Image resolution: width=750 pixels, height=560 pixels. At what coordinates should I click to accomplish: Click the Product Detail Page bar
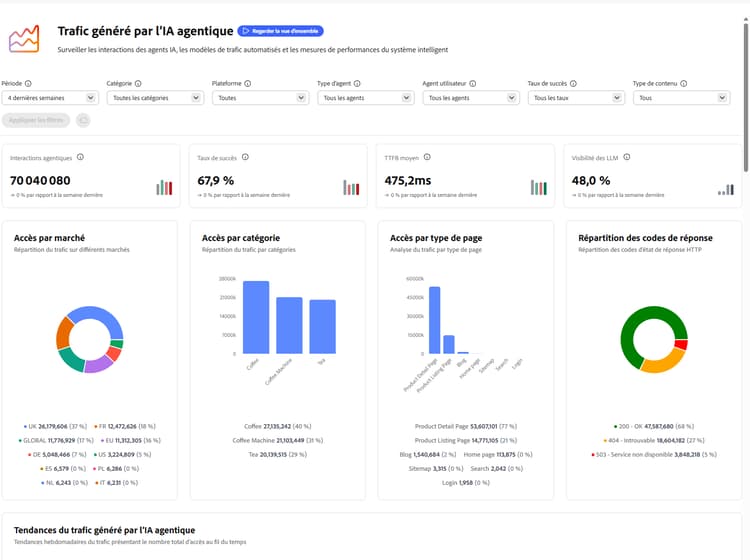click(x=434, y=320)
